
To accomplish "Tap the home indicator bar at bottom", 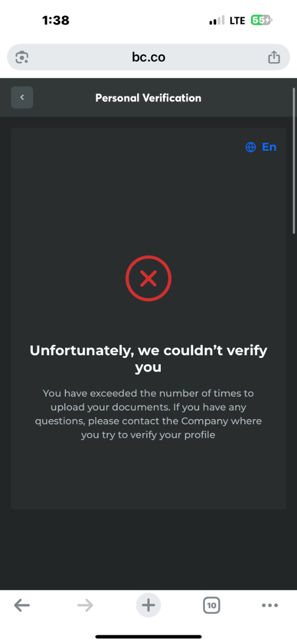I will 148,636.
